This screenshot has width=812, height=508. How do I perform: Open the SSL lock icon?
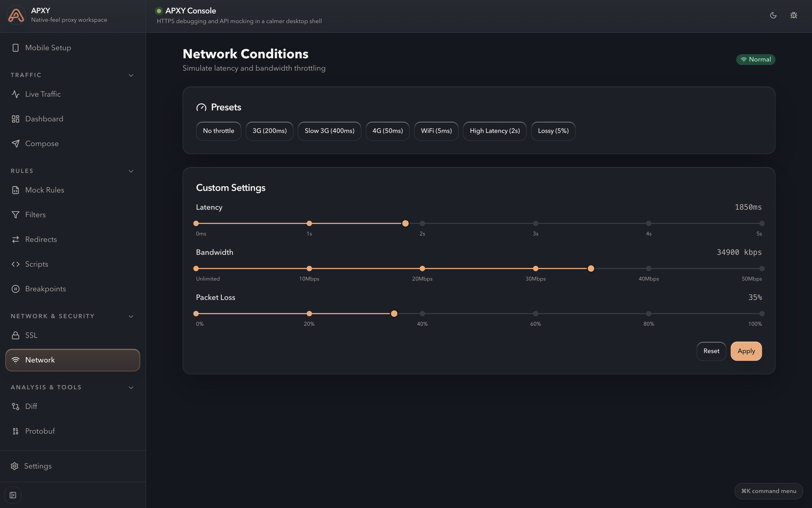[x=16, y=335]
